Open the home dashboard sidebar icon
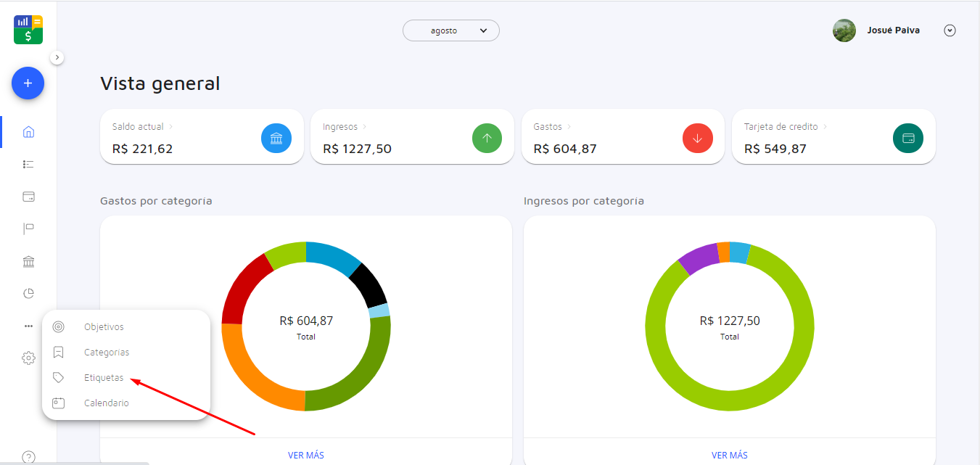The width and height of the screenshot is (980, 465). click(28, 132)
